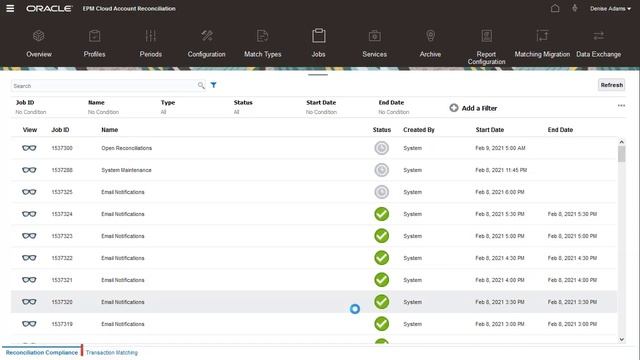
Task: Open the Configuration card
Action: click(x=207, y=44)
